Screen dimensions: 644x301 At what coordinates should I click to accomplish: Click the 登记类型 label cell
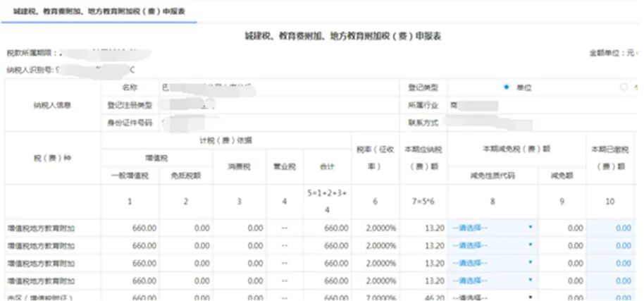[423, 87]
